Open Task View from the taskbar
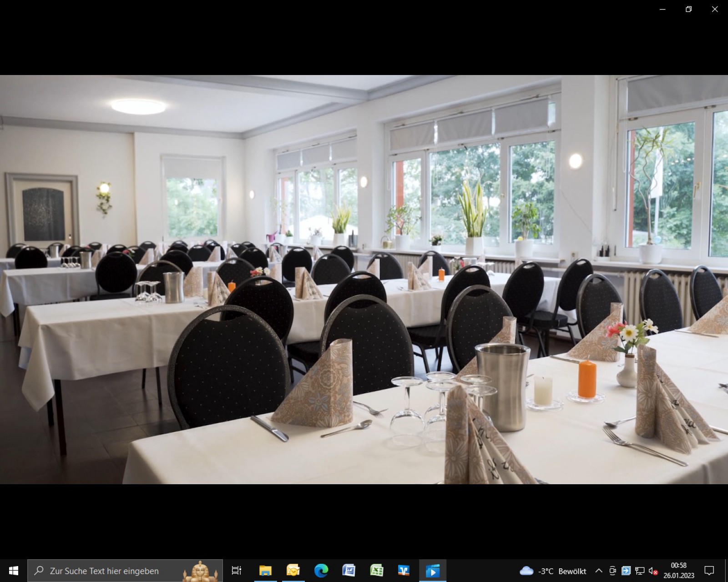 pyautogui.click(x=237, y=571)
